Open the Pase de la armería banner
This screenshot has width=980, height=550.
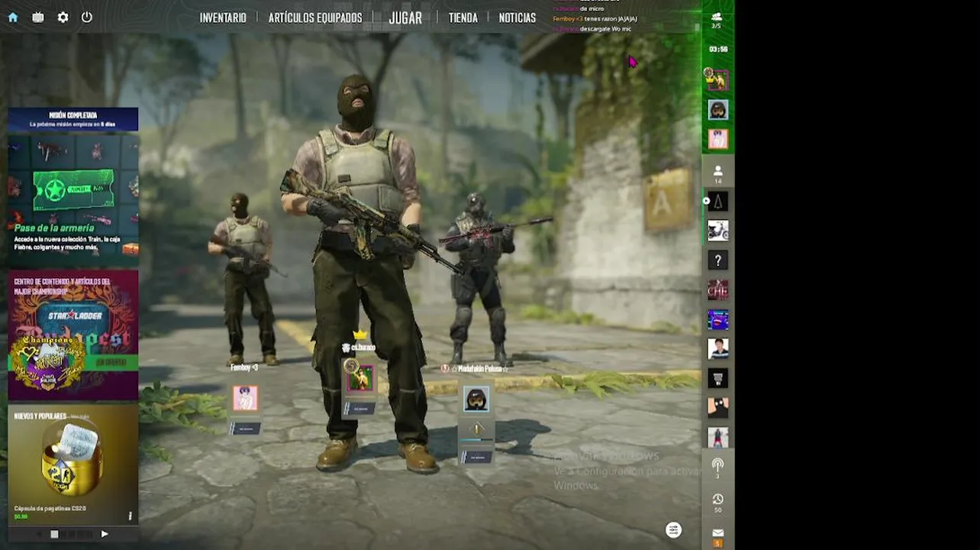73,199
